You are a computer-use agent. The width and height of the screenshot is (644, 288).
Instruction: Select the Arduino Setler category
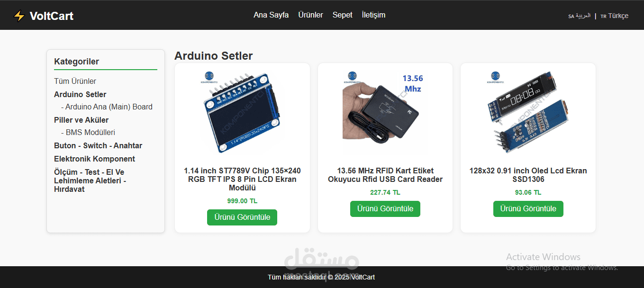(80, 94)
